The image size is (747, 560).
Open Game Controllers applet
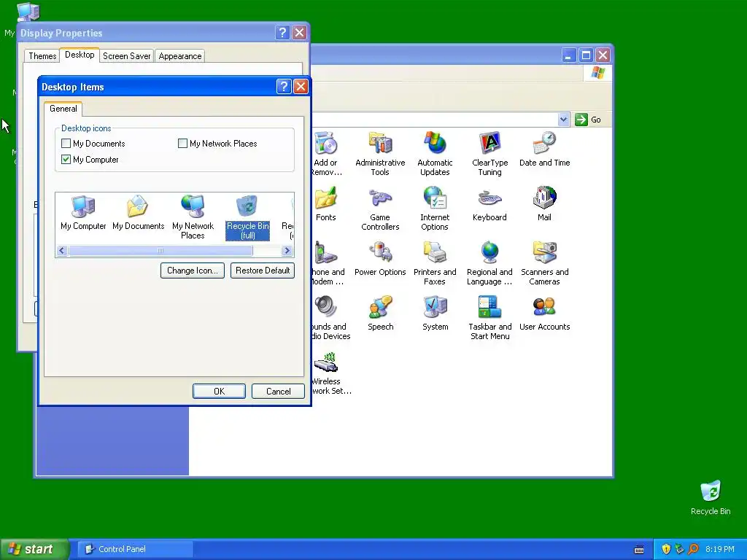[379, 209]
